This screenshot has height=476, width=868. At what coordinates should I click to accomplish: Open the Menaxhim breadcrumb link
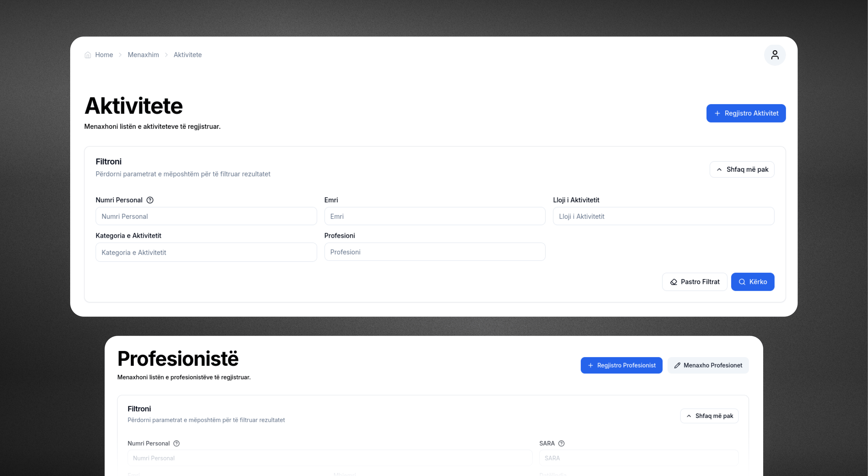pyautogui.click(x=143, y=55)
